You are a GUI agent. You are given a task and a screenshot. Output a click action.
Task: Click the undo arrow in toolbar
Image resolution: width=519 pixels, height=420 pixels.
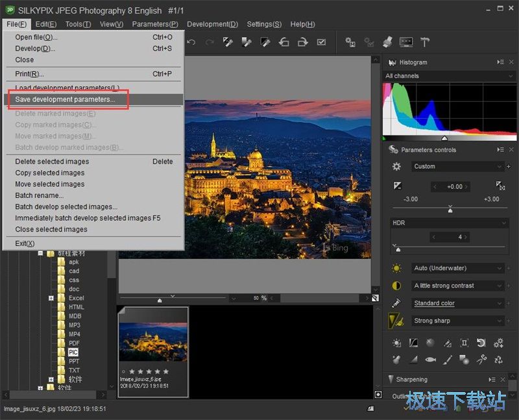(x=191, y=42)
